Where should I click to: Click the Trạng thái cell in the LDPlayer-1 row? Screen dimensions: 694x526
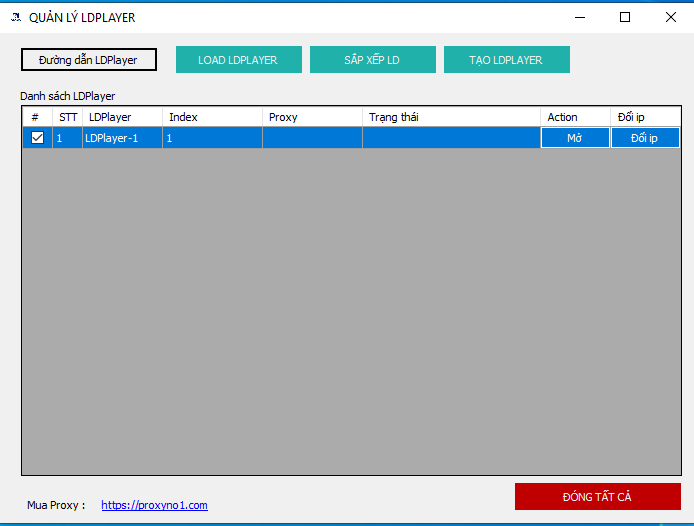point(451,138)
